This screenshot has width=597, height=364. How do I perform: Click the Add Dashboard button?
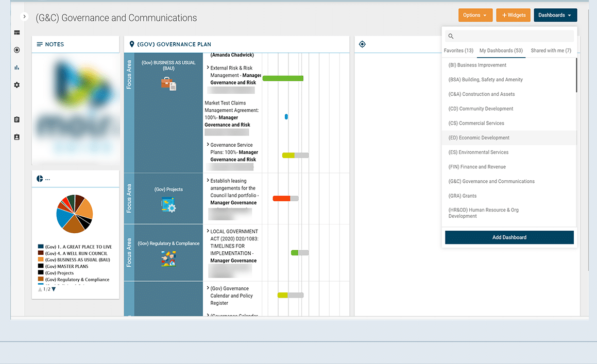(x=509, y=237)
